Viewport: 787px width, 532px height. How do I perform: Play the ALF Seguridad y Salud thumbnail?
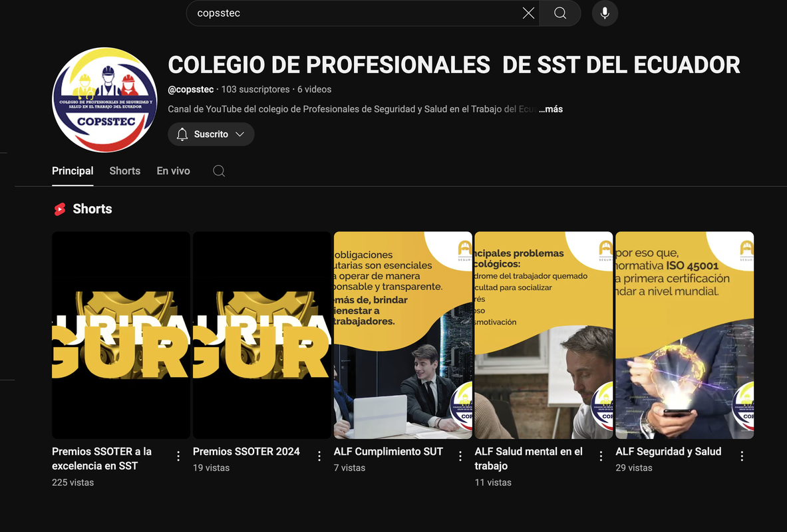(x=685, y=334)
